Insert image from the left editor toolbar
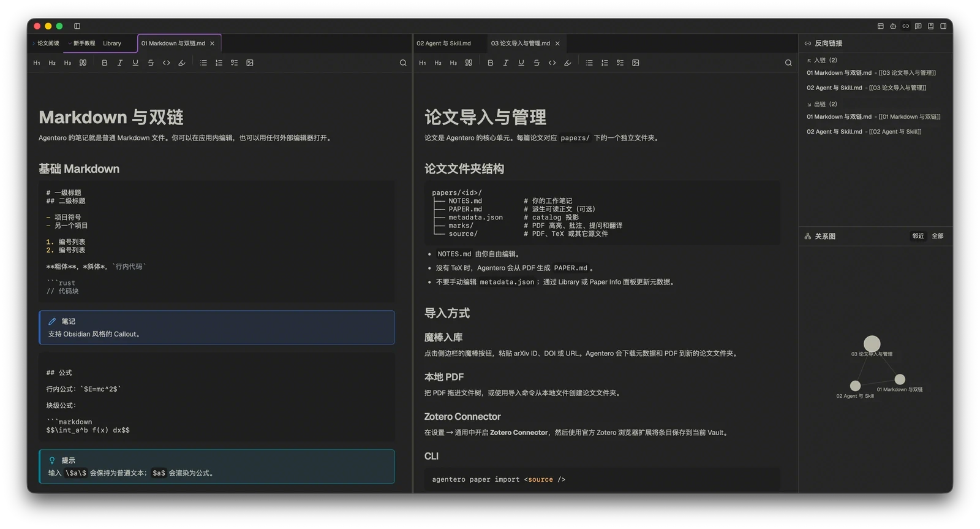Screen dimensions: 980x529 coord(250,63)
